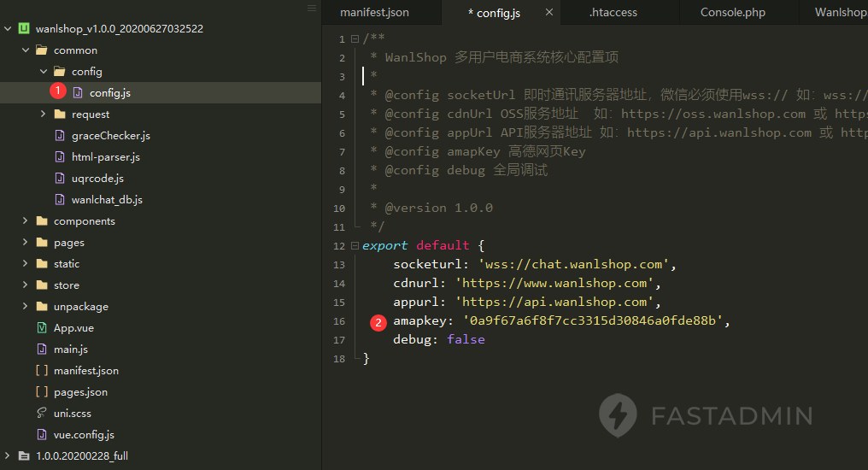Click the html-parser.js file icon
The height and width of the screenshot is (470, 868).
tap(60, 156)
